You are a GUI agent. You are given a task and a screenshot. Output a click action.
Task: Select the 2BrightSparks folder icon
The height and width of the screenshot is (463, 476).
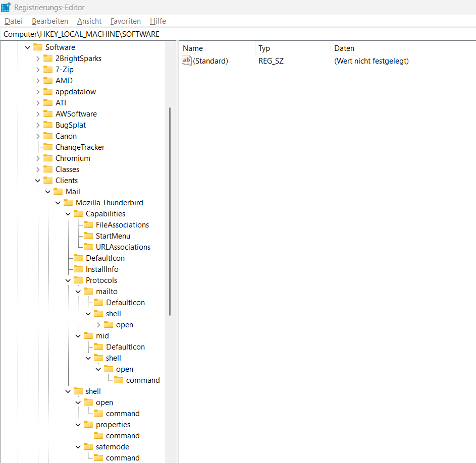click(48, 59)
